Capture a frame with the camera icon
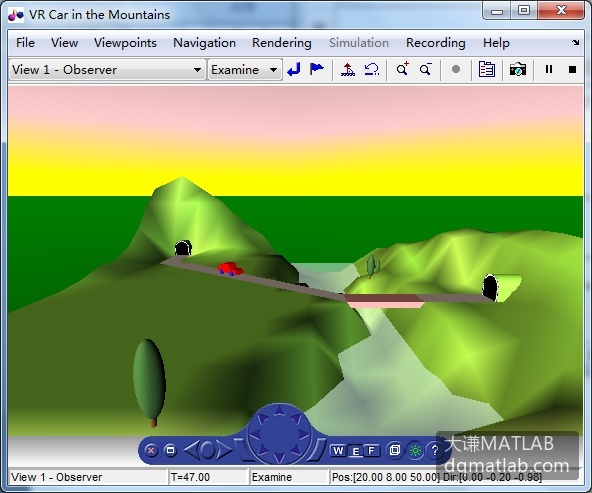This screenshot has height=493, width=592. (x=518, y=70)
